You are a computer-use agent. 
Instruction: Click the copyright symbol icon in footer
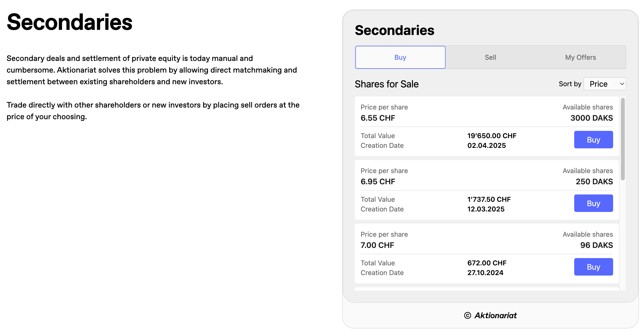click(x=467, y=315)
